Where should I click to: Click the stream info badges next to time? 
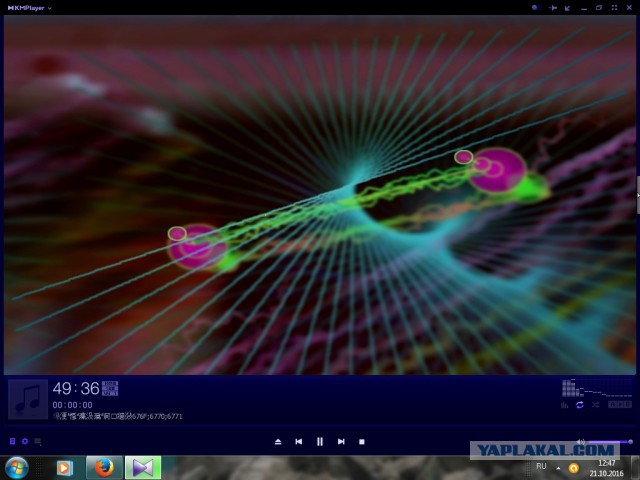tap(110, 388)
